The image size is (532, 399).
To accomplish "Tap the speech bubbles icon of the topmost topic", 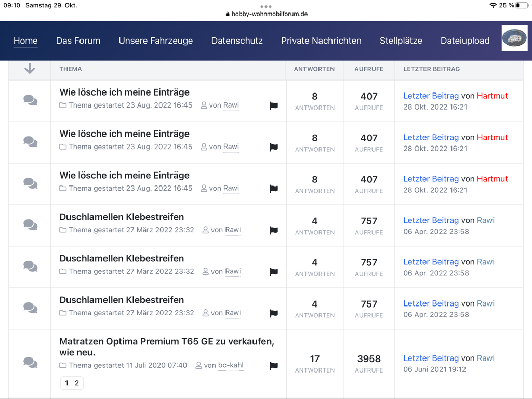I will [30, 100].
